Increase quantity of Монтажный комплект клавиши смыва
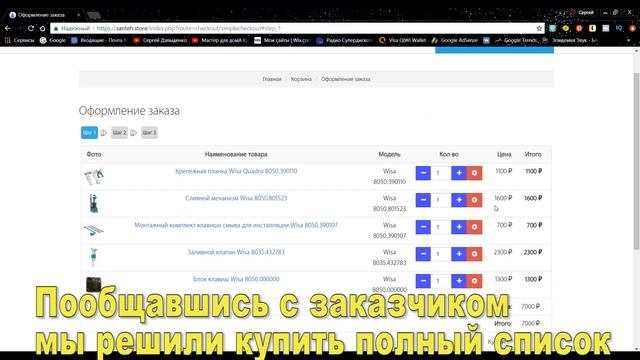The width and height of the screenshot is (640, 360). point(459,227)
